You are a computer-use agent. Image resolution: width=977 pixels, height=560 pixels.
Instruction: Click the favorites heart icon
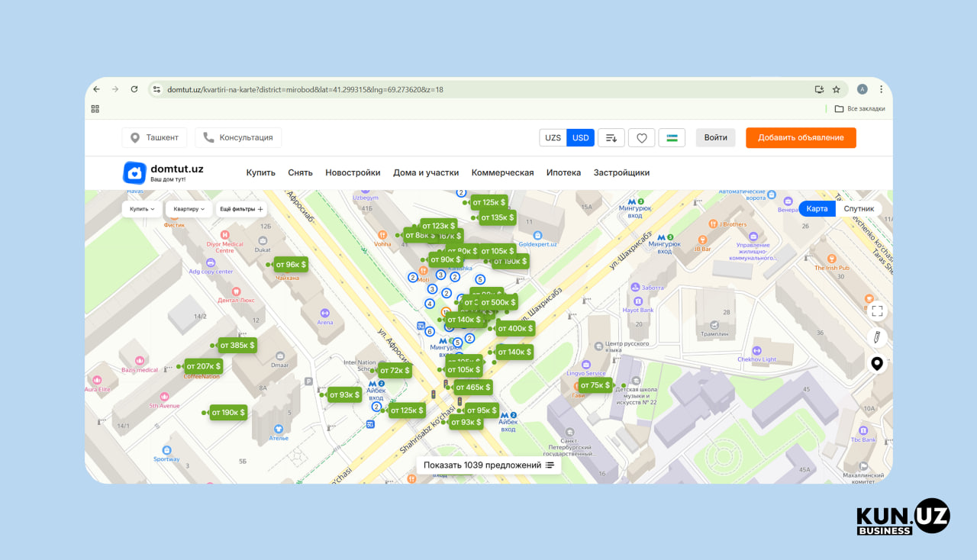641,138
